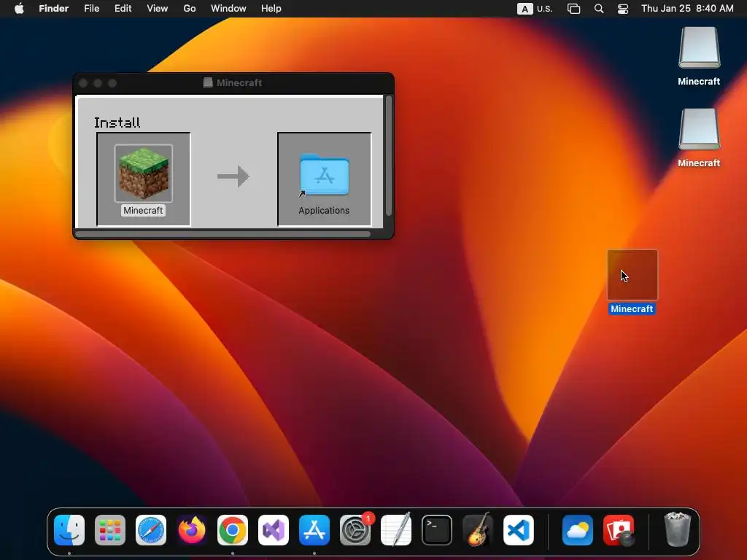Click the highlighted Minecraft desktop item
747x560 pixels.
[x=632, y=275]
